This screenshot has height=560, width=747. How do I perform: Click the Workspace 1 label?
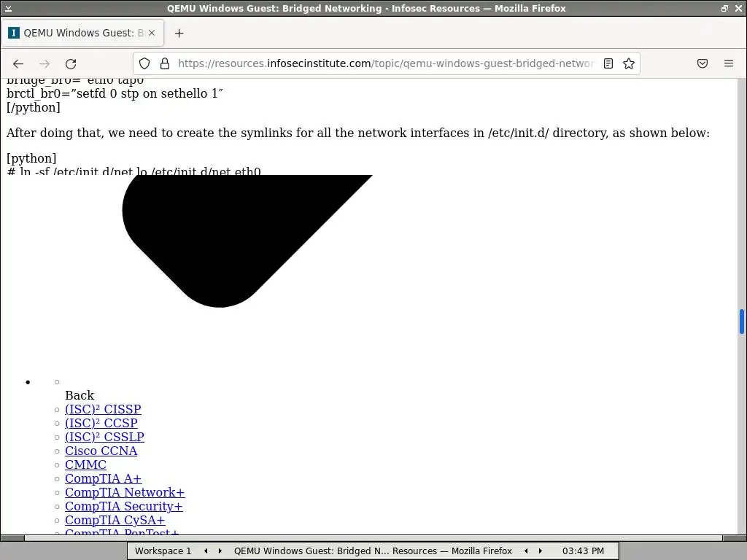(x=163, y=551)
